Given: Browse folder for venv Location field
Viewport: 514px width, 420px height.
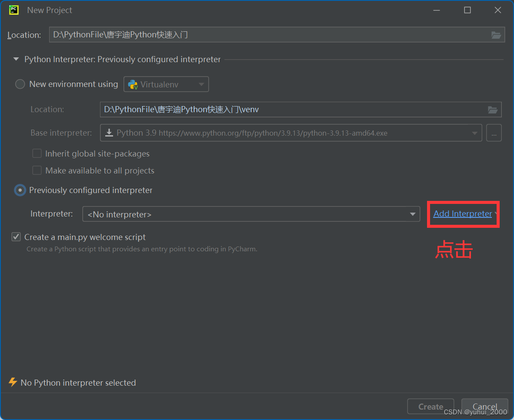Looking at the screenshot, I should (492, 110).
